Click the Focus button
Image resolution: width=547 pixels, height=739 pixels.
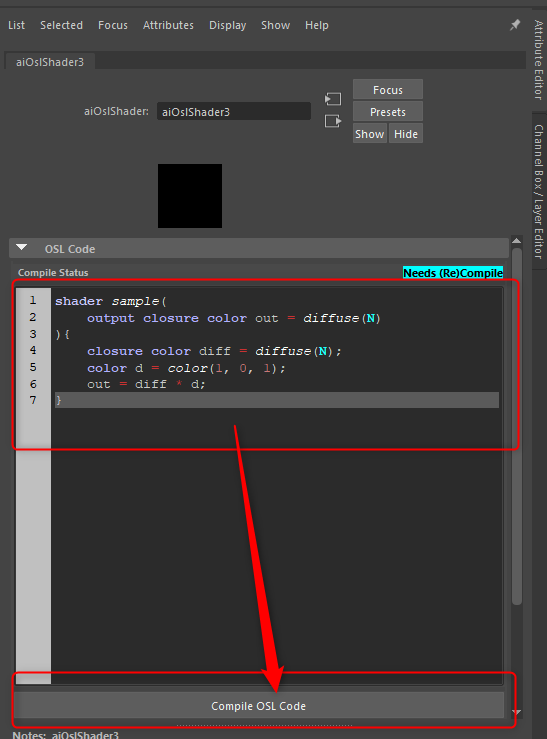(388, 90)
